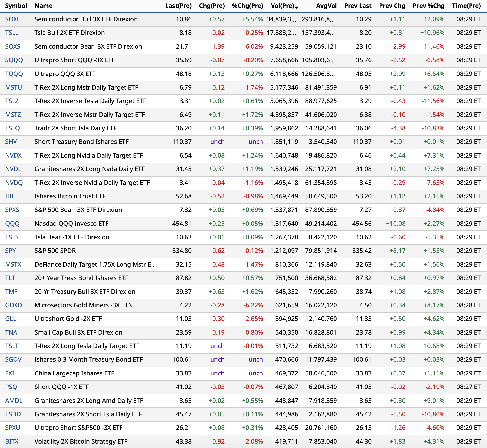Sort by Vol(Pre) descending arrow

tap(297, 7)
